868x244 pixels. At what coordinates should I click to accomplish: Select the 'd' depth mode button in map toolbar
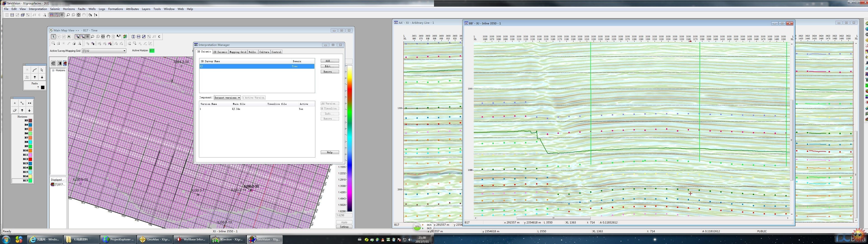click(64, 37)
